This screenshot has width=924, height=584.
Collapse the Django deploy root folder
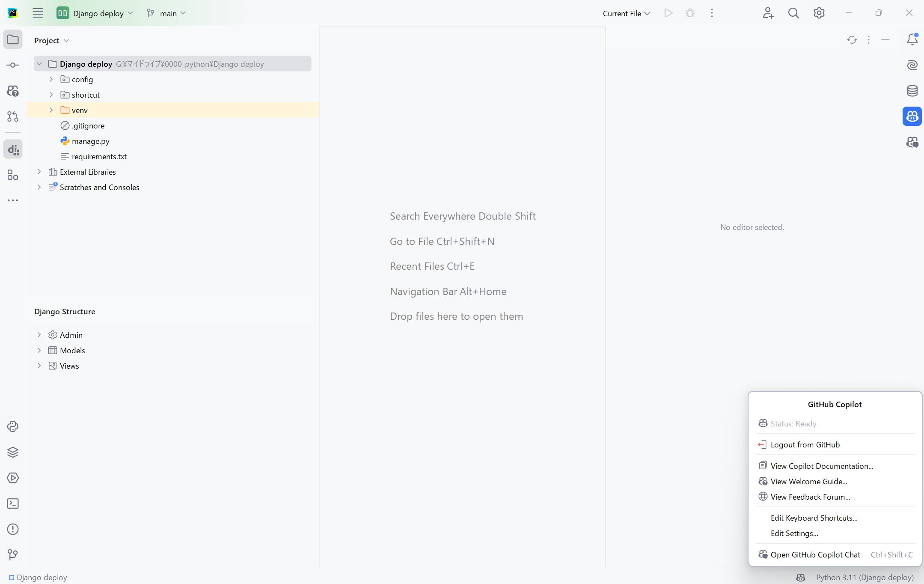pyautogui.click(x=39, y=64)
